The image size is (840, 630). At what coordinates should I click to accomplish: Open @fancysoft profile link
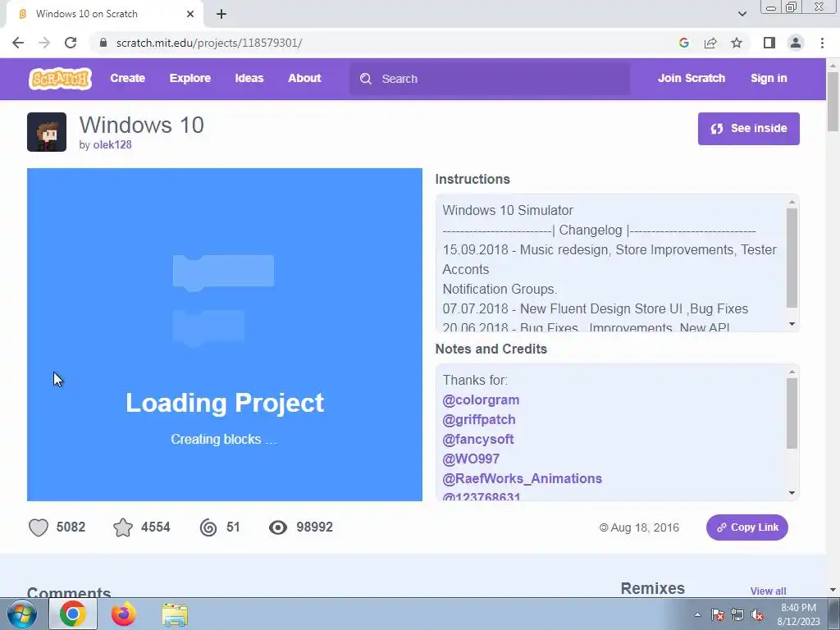click(x=478, y=440)
